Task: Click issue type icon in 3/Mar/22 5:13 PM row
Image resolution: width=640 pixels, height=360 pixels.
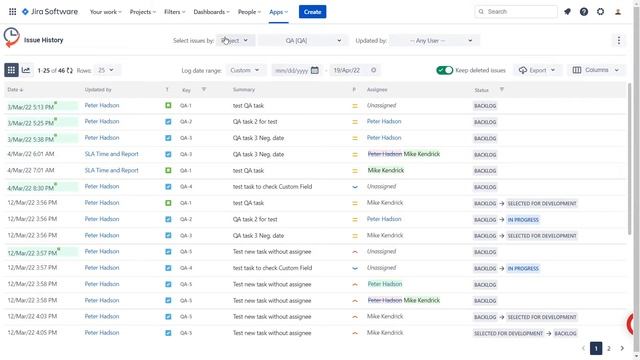Action: tap(168, 105)
